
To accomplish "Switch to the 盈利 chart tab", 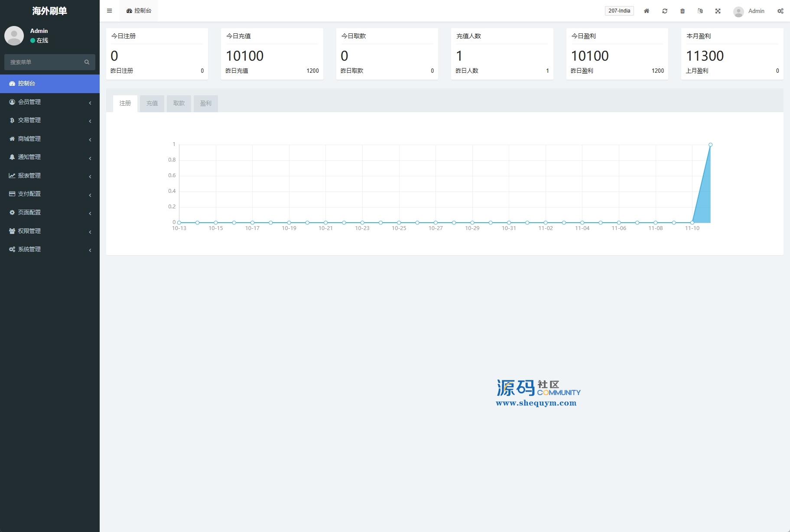I will point(205,103).
